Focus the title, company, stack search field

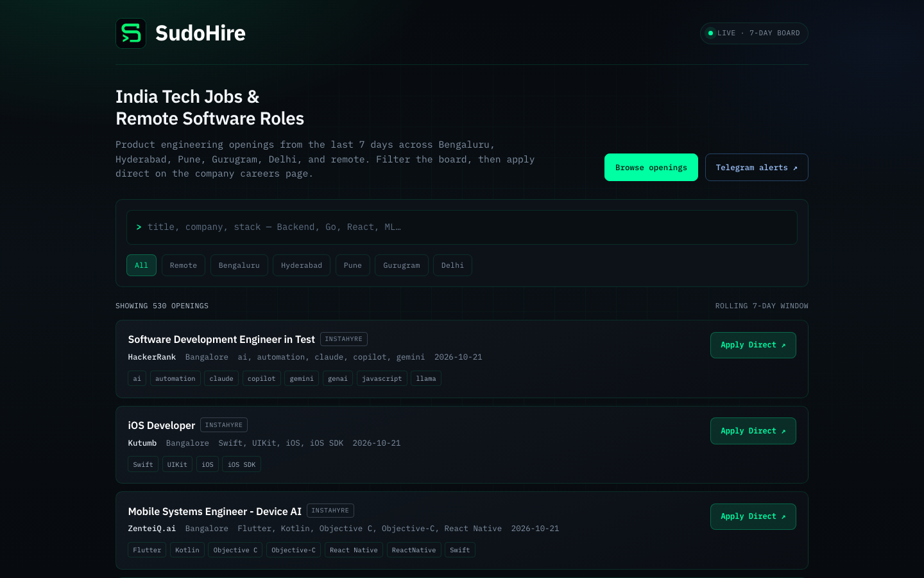(x=462, y=227)
